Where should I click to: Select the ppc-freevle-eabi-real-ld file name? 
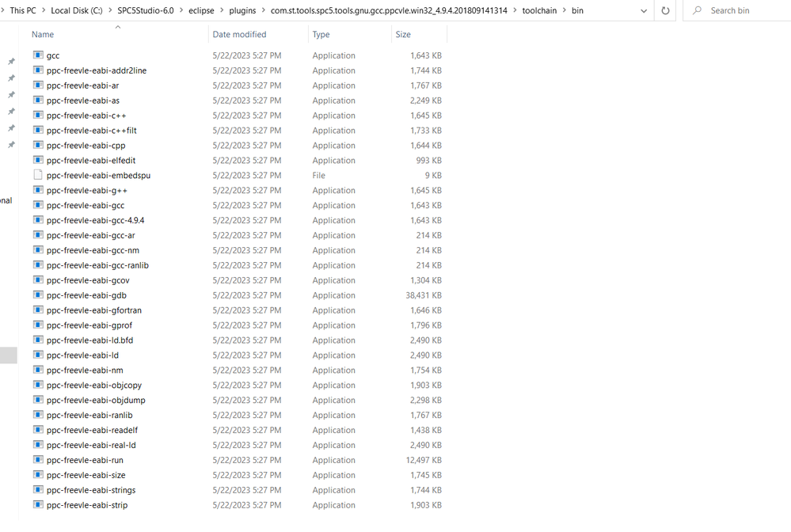tap(91, 445)
